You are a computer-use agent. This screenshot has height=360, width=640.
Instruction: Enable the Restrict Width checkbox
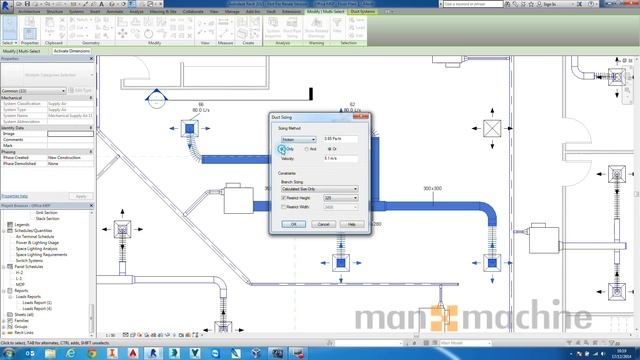coord(284,207)
